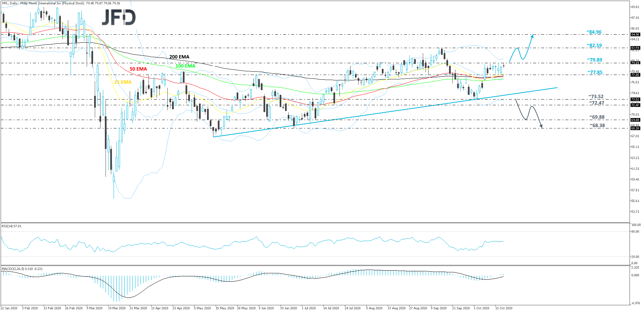Click the ~84.96 resistance level label
Image resolution: width=644 pixels, height=312 pixels.
[x=594, y=32]
